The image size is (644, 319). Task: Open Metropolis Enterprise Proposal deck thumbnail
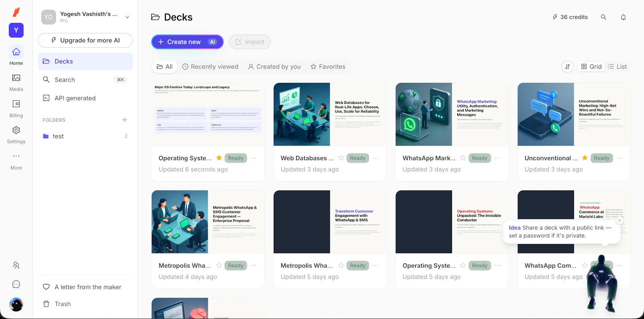(208, 222)
